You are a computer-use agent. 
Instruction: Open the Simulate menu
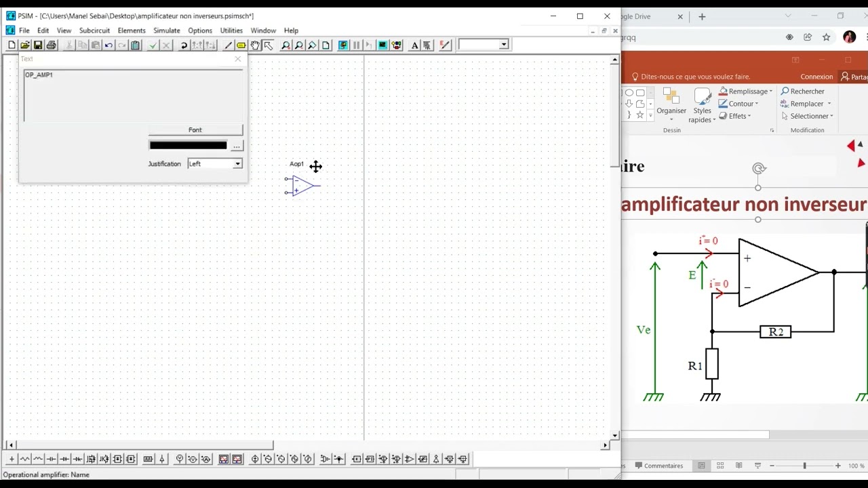[167, 30]
